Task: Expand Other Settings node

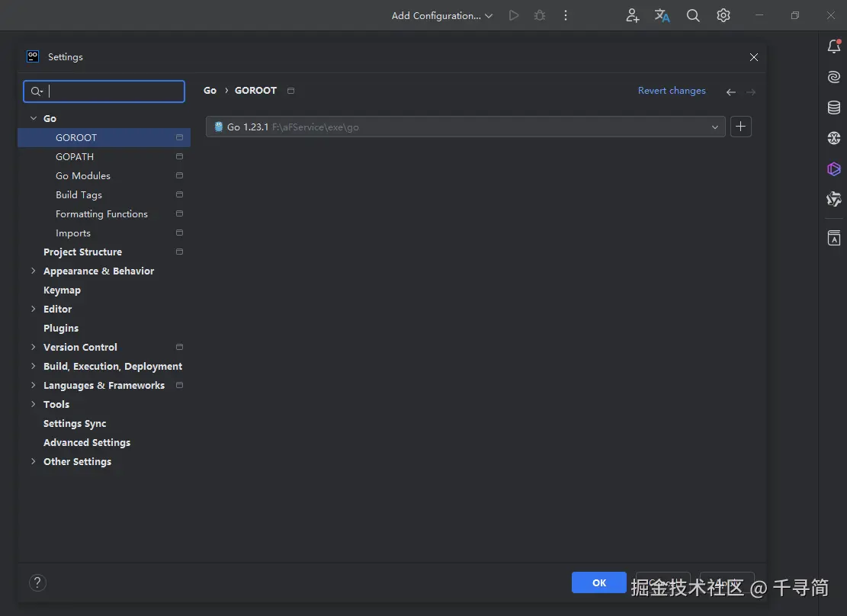Action: point(34,461)
